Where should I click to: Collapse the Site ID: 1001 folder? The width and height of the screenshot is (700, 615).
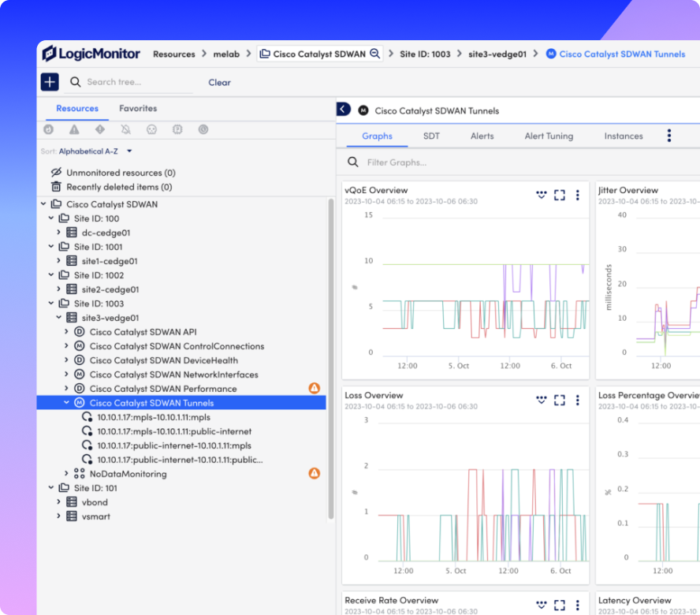coord(51,247)
